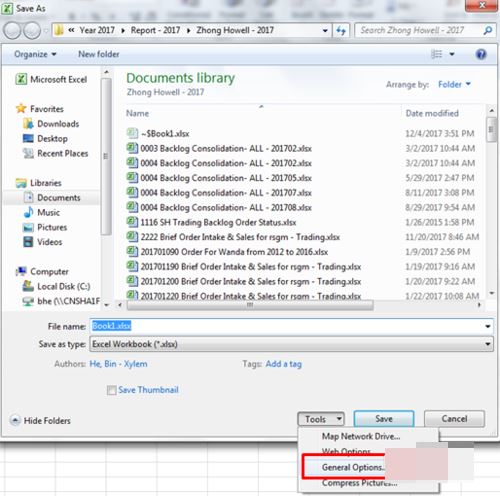Screen dimensions: 500x496
Task: Select Documents library
Action: coord(52,198)
